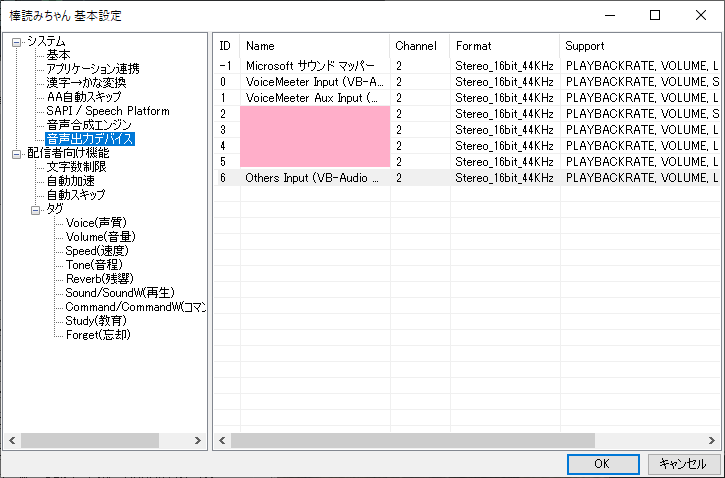
Task: Open 自動スキップ settings
Action: 76,195
